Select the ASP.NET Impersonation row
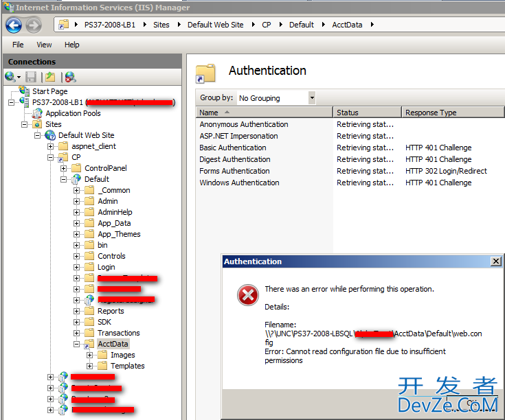 [350, 136]
